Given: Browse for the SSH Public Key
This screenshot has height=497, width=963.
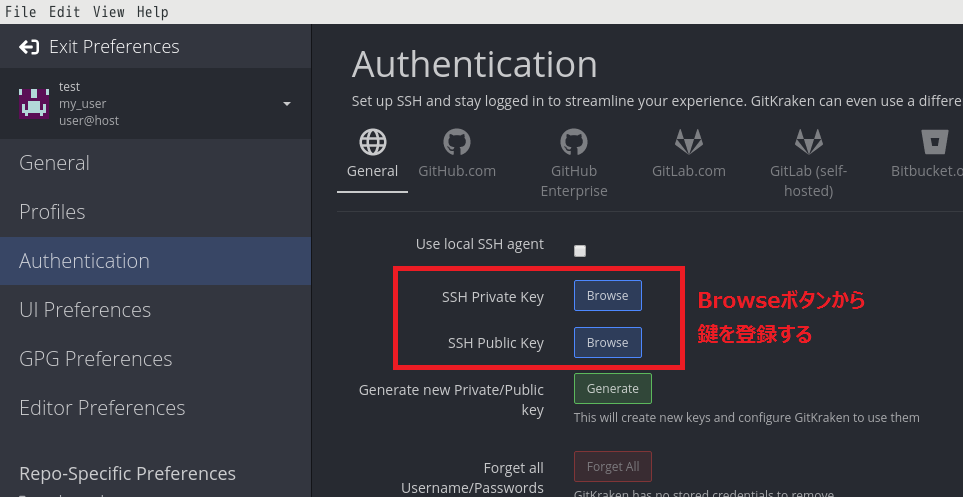Looking at the screenshot, I should pos(607,343).
